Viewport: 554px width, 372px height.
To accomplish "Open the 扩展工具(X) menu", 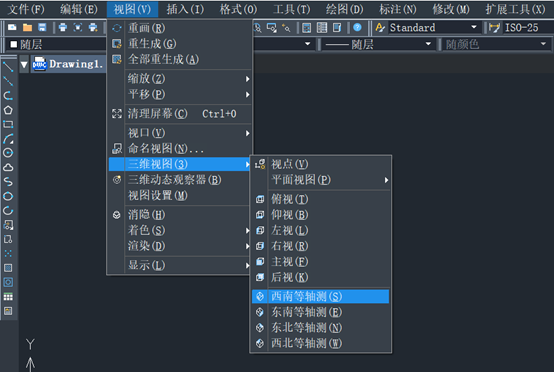I will click(x=515, y=9).
